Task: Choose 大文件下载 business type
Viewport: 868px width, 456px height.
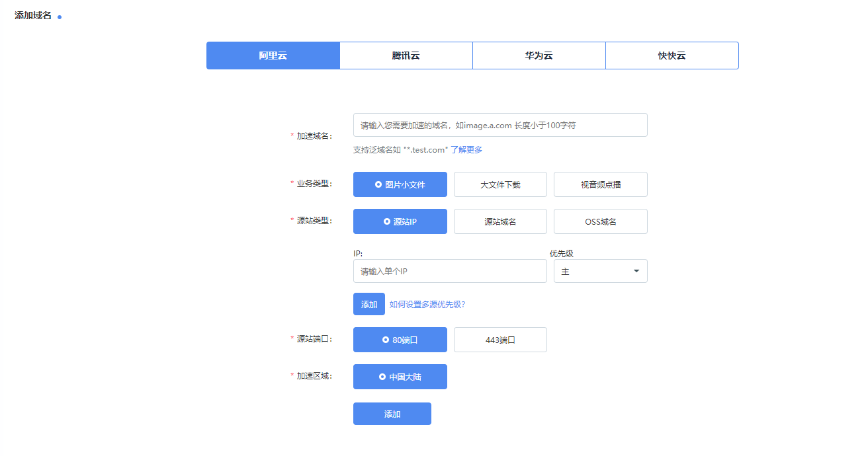Action: coord(500,184)
